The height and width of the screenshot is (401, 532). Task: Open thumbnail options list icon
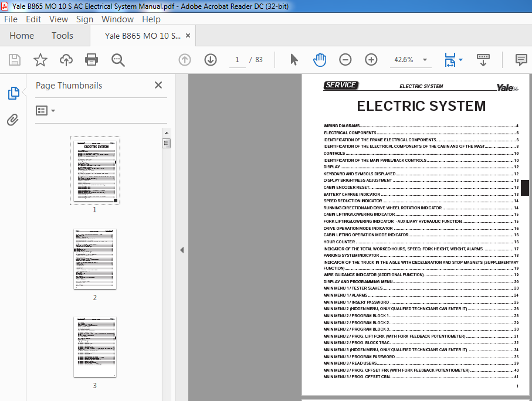(42, 111)
